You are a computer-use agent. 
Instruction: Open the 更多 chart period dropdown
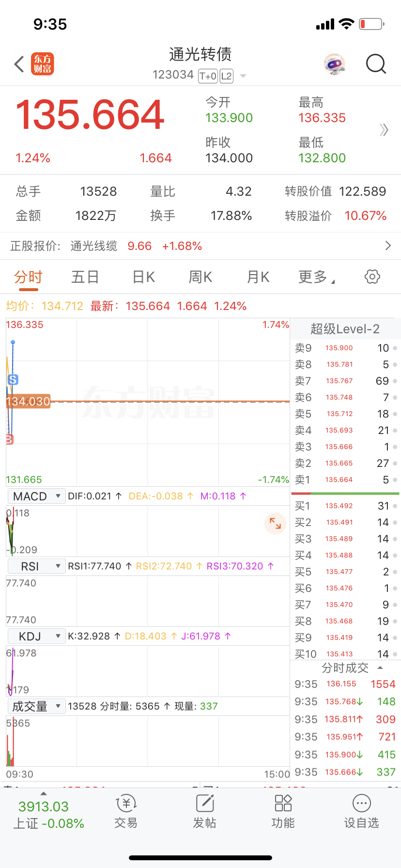point(317,277)
